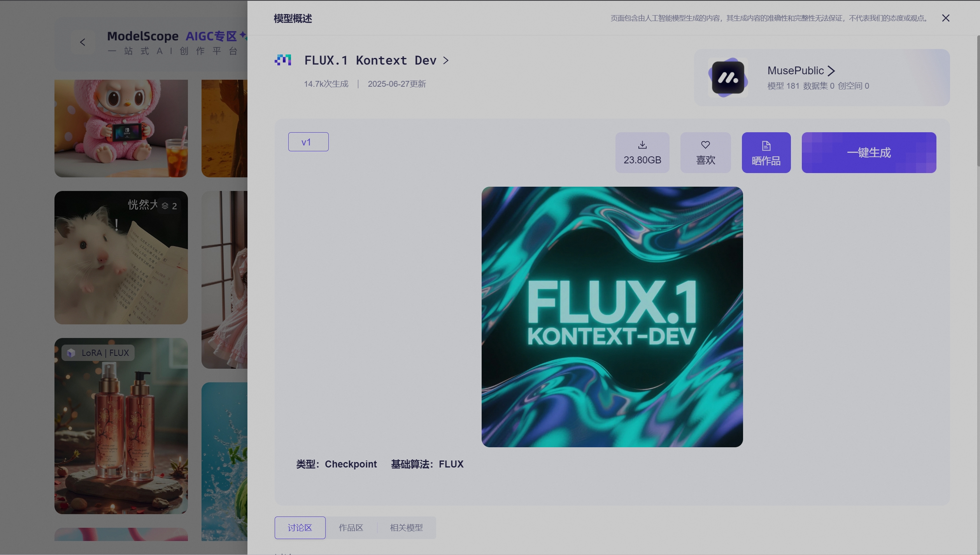Click the ModelScope pixel logo icon
The height and width of the screenshot is (555, 980).
click(x=283, y=60)
